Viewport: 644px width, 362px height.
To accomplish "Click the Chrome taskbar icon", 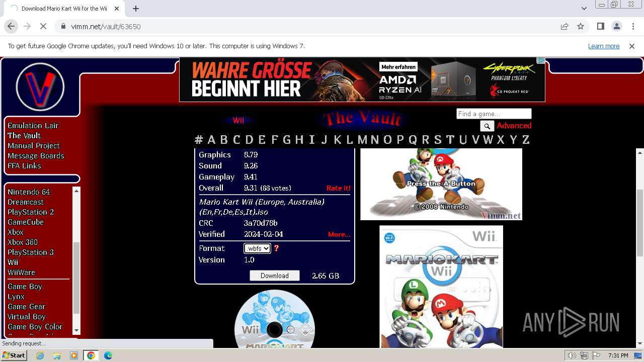I will tap(91, 355).
